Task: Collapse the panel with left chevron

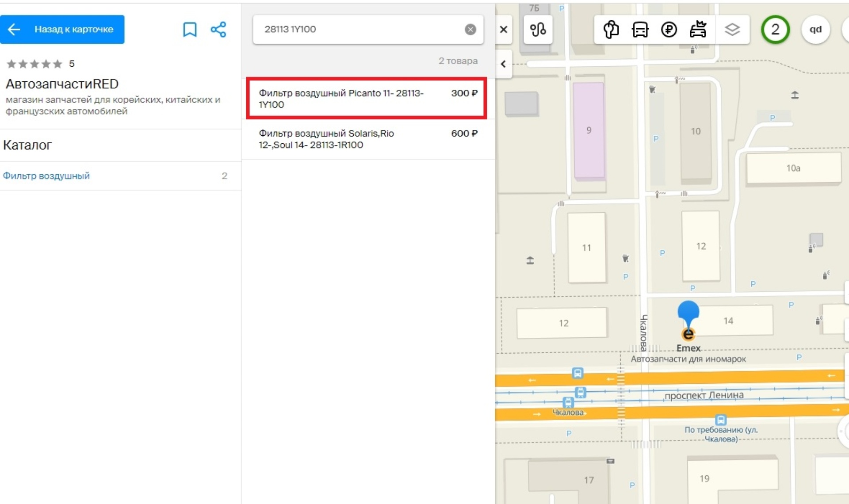Action: click(x=504, y=64)
